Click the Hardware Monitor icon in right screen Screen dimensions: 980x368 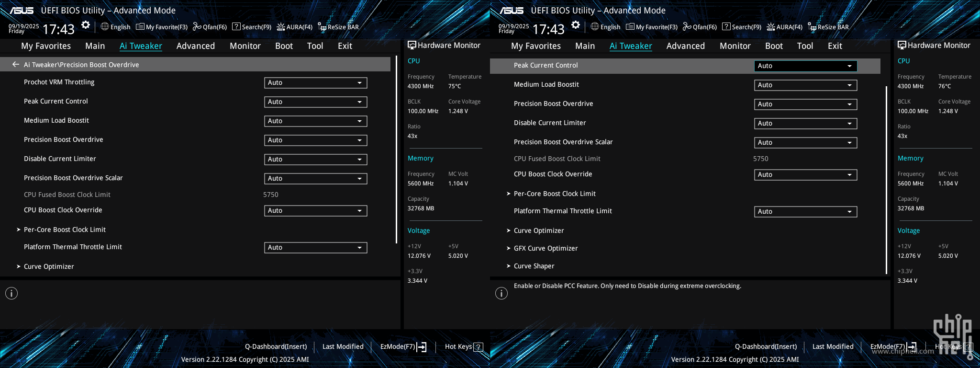(x=902, y=45)
